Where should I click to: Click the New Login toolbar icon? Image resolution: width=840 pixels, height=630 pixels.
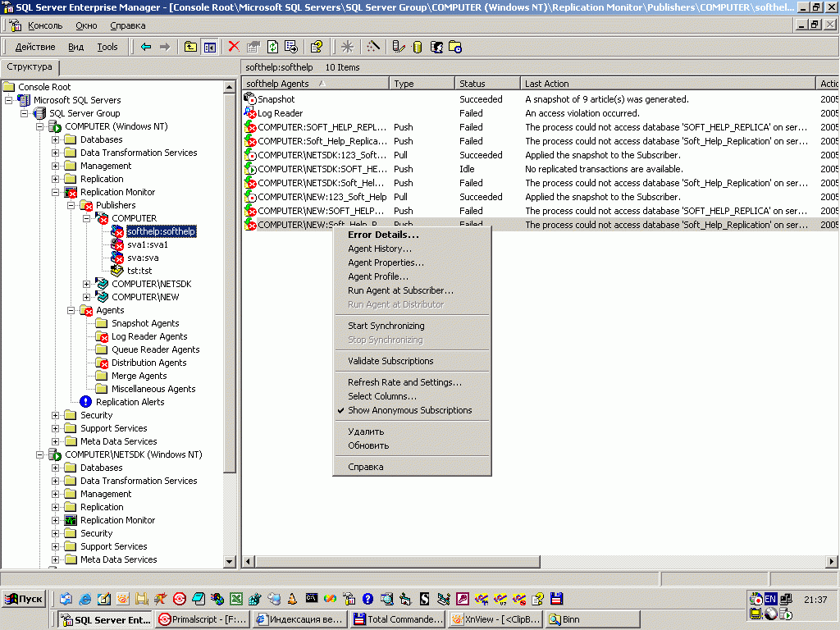pos(436,47)
